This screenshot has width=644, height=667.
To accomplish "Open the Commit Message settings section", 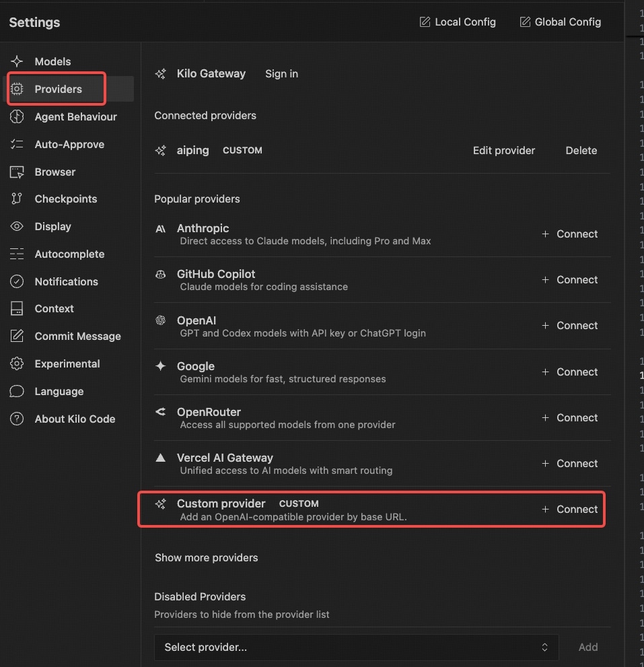I will [70, 336].
